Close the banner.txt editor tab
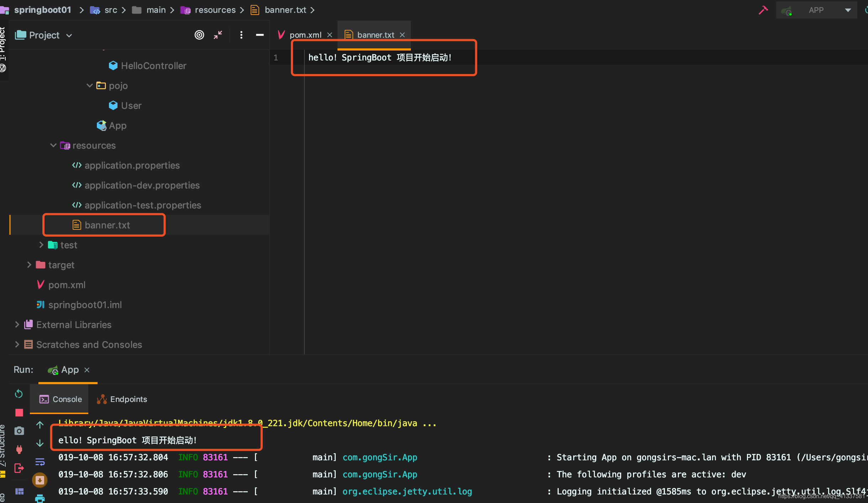The width and height of the screenshot is (868, 503). pyautogui.click(x=402, y=35)
